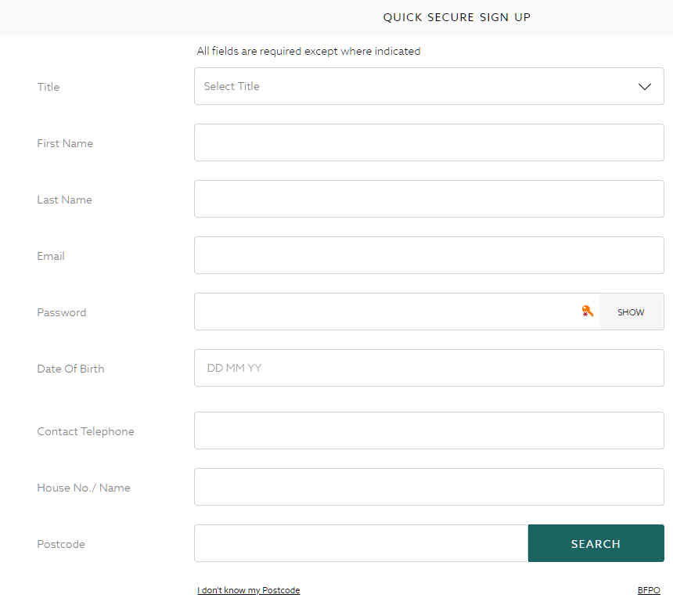Focus the First Name input field
This screenshot has width=673, height=616.
pyautogui.click(x=429, y=142)
